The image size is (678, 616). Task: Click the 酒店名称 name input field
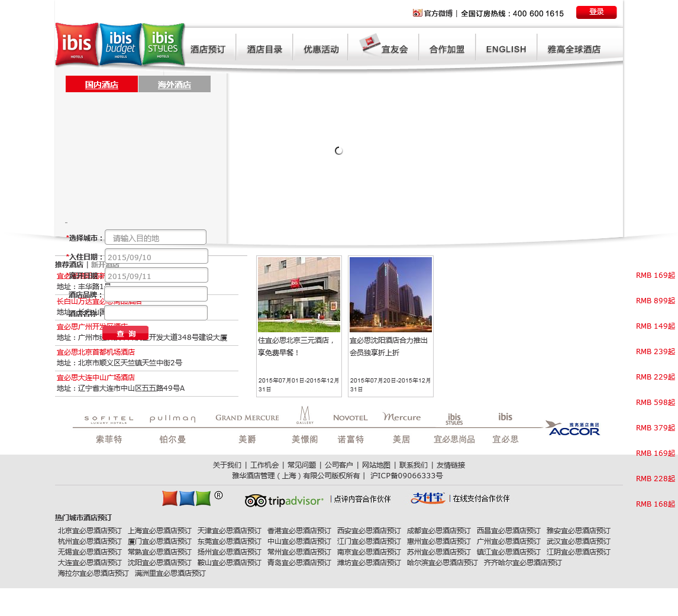[x=156, y=313]
